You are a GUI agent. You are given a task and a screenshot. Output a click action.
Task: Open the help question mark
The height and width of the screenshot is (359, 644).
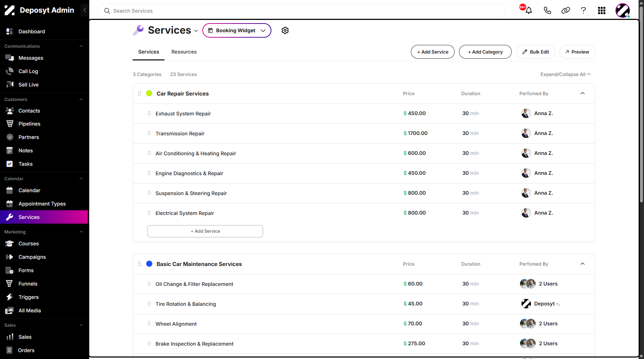pos(583,10)
